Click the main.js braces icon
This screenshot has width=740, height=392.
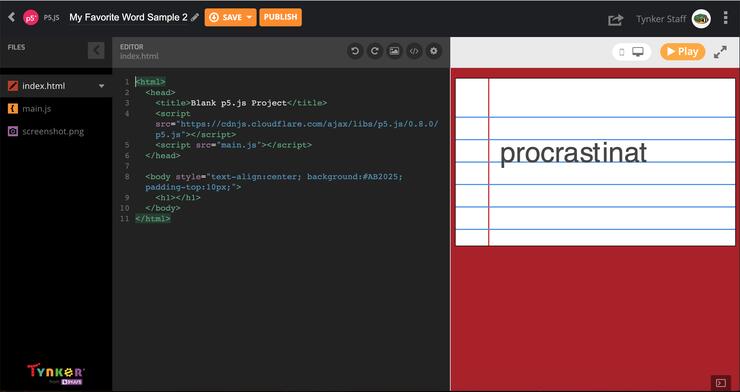point(13,108)
